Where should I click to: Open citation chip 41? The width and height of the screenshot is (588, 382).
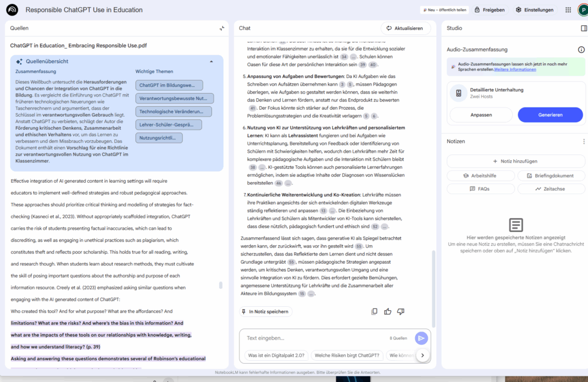pos(253,108)
